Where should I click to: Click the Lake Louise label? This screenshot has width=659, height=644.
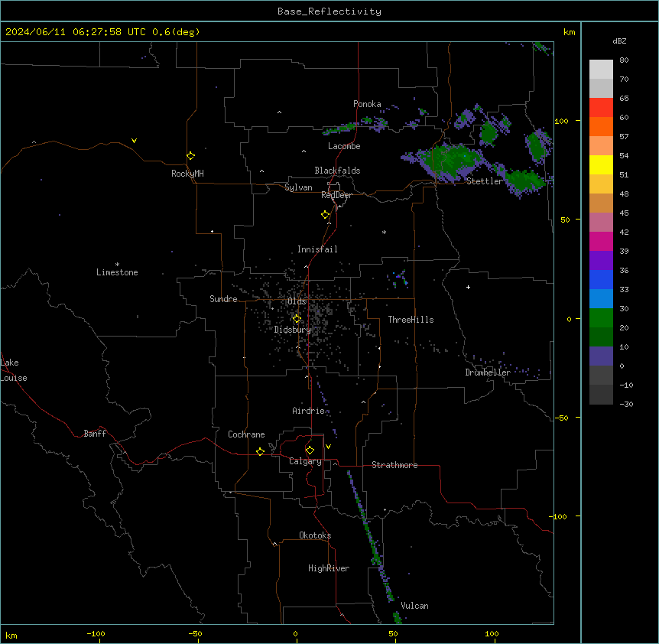[14, 370]
